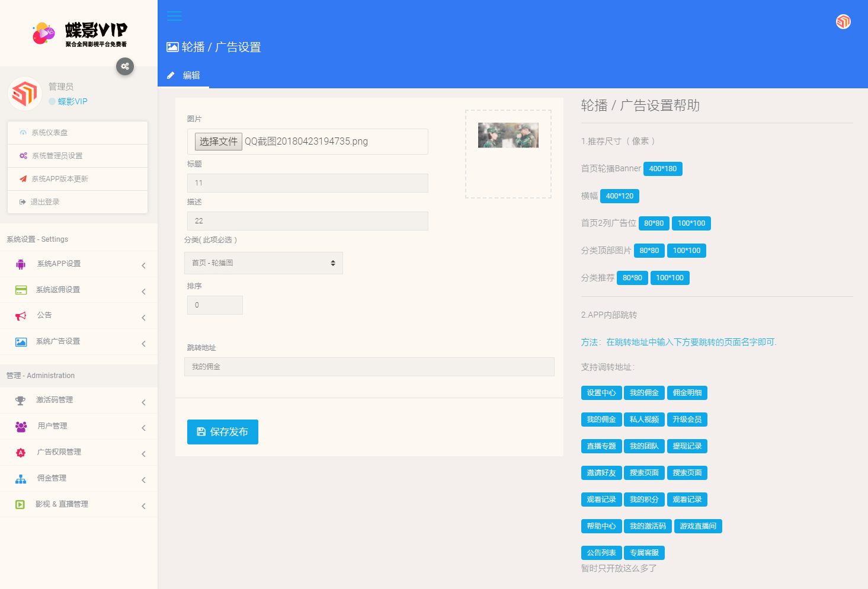Click the Android icon for 系统APP设置
Image resolution: width=868 pixels, height=589 pixels.
[21, 264]
